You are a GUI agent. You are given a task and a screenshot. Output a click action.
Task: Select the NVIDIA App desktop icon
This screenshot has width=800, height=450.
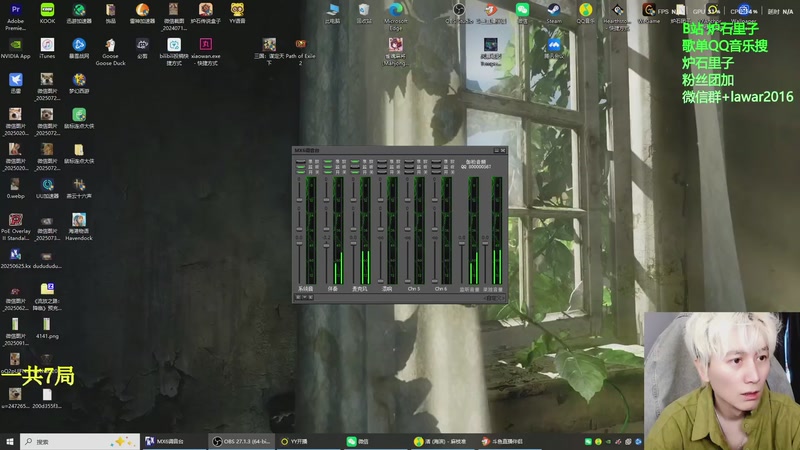click(x=15, y=45)
